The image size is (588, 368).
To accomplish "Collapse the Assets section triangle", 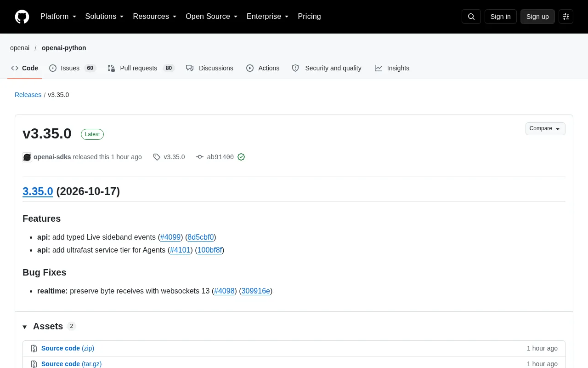I will [25, 327].
